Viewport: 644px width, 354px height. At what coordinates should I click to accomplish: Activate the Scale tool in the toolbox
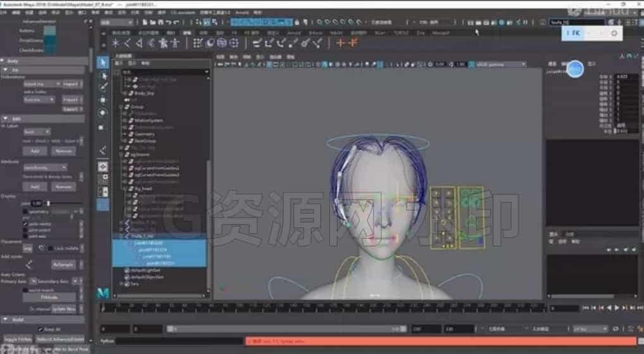103,127
